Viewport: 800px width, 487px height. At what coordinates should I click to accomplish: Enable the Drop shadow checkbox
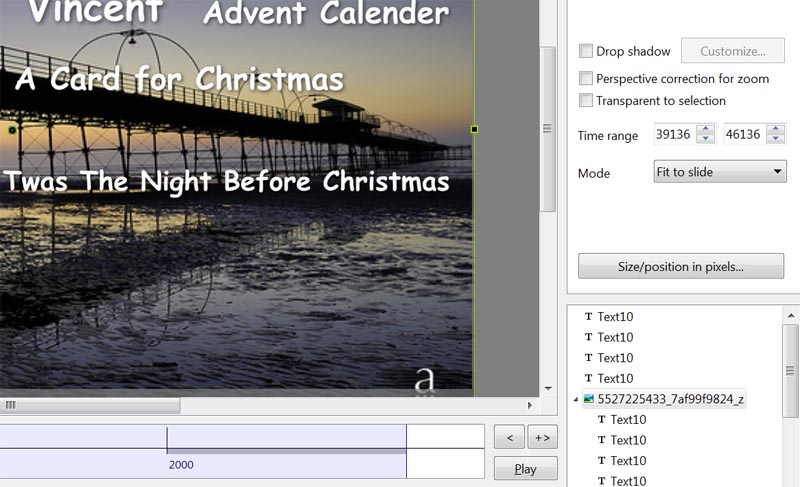tap(586, 51)
